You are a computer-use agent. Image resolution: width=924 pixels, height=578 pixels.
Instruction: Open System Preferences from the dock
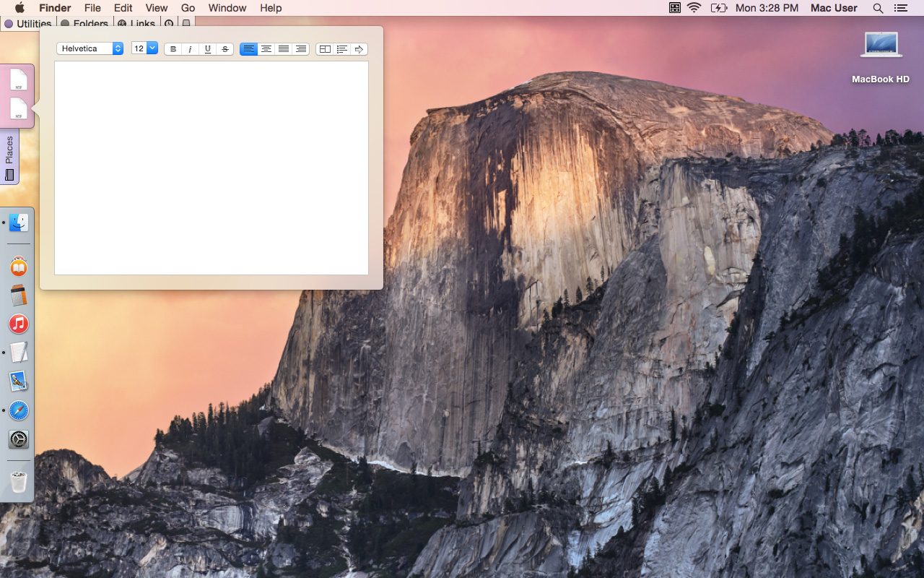pos(19,439)
